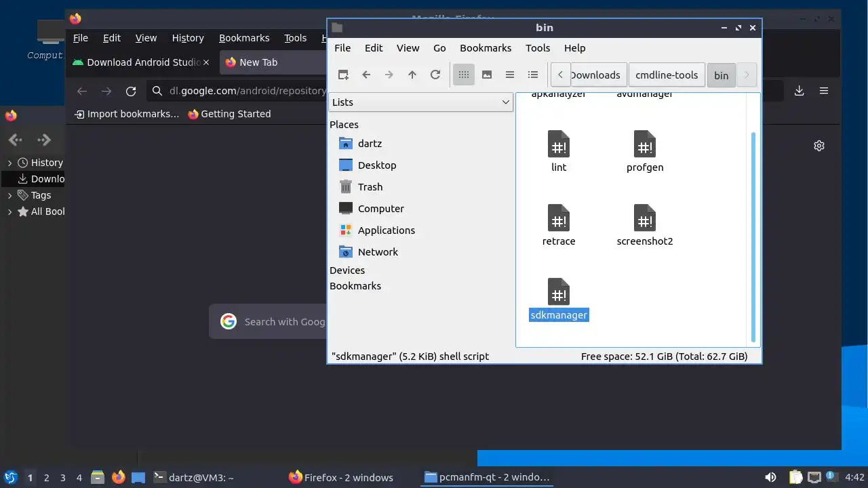
Task: Click the path bar left arrow
Action: [560, 75]
